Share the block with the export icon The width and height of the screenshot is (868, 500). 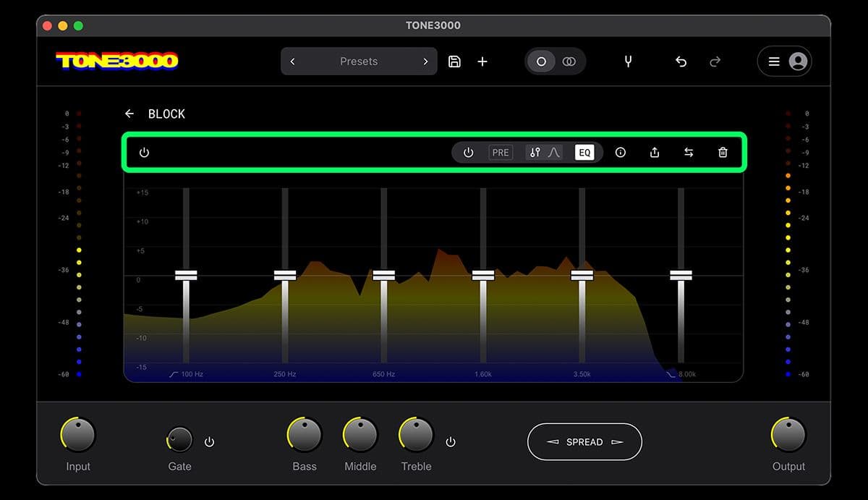pyautogui.click(x=655, y=153)
